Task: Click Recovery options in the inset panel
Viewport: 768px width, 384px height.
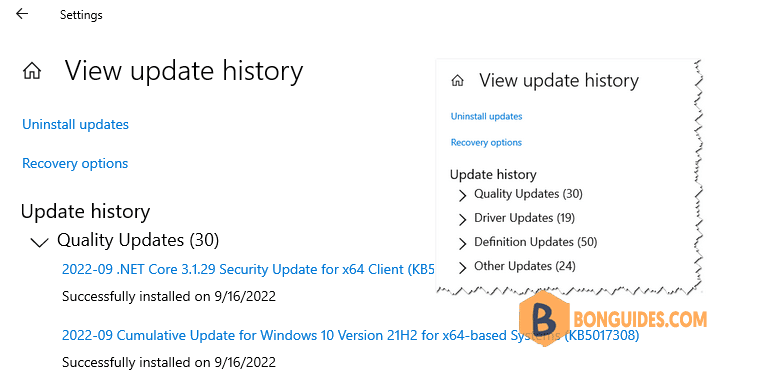Action: pyautogui.click(x=486, y=143)
